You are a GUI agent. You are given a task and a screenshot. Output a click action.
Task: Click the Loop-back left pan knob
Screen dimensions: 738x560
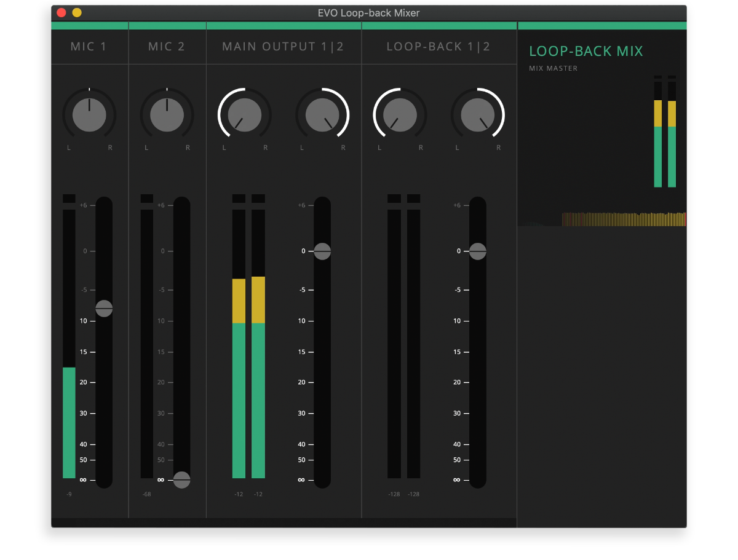point(400,114)
